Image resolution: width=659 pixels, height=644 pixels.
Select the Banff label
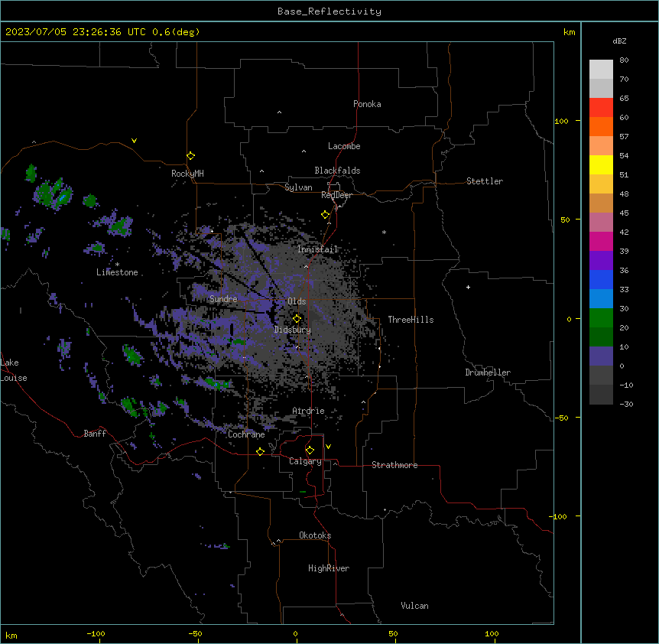tap(95, 434)
